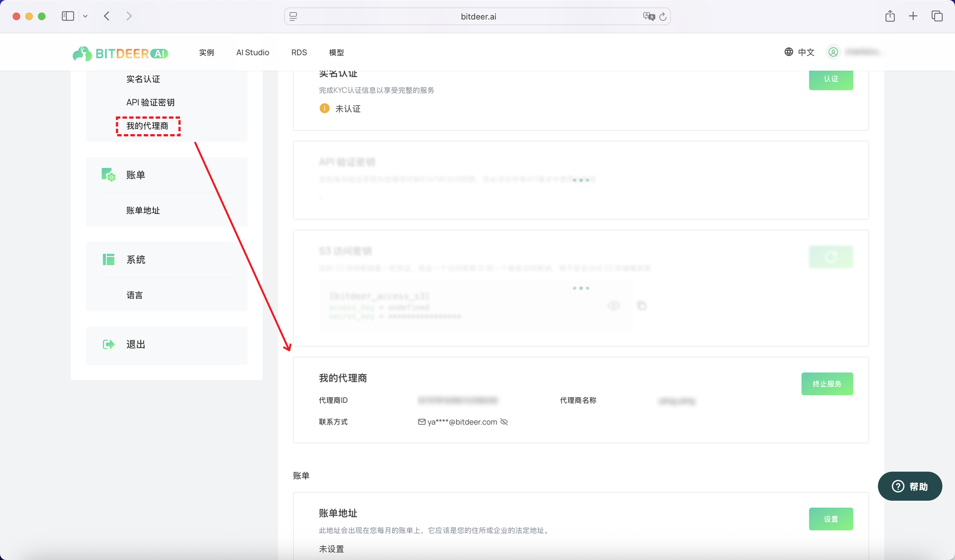The image size is (955, 560).
Task: Open the 模型 menu item
Action: (336, 53)
